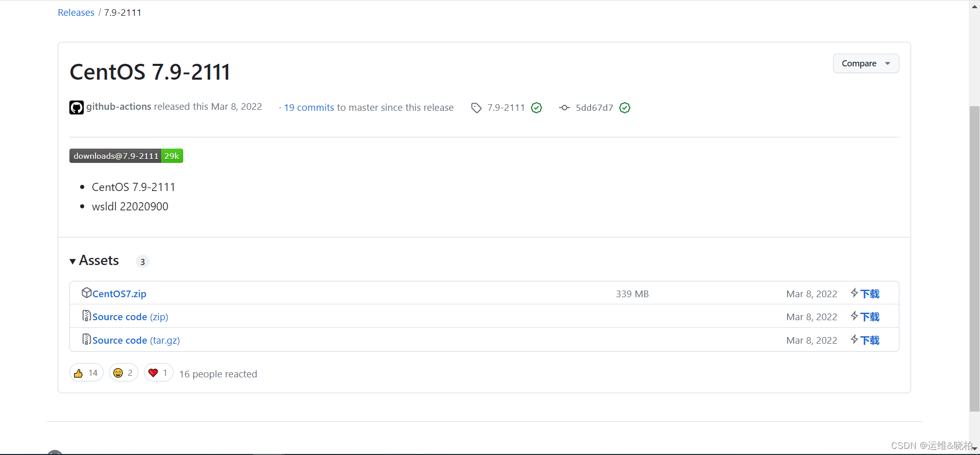Screen dimensions: 980x455
Task: Click the verified checkmark next to tag 7.9-2111
Action: coord(536,108)
